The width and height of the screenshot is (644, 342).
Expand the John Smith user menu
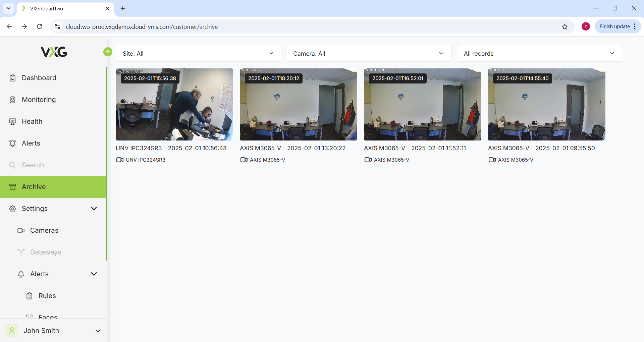tap(98, 331)
